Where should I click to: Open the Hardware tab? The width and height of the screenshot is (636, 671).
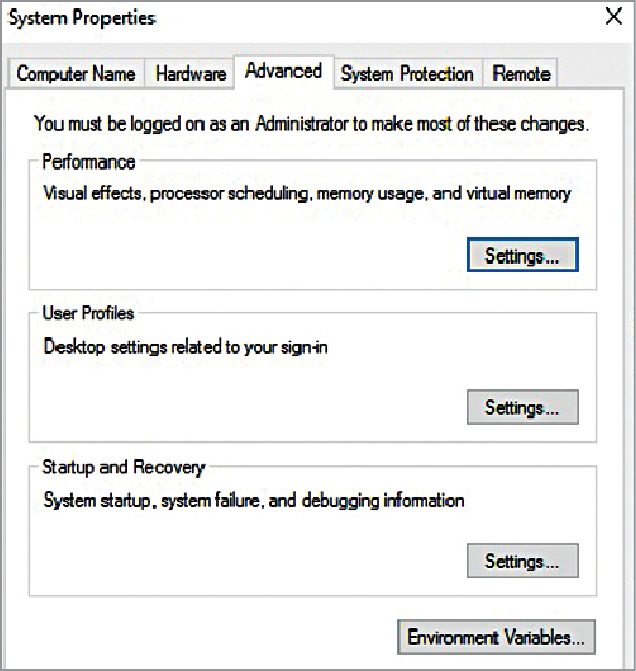[x=188, y=74]
